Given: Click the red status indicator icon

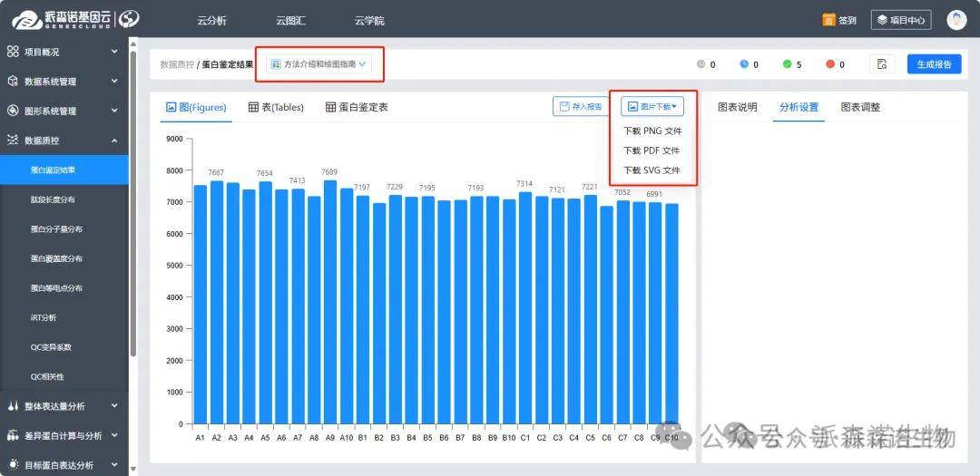Looking at the screenshot, I should click(829, 64).
